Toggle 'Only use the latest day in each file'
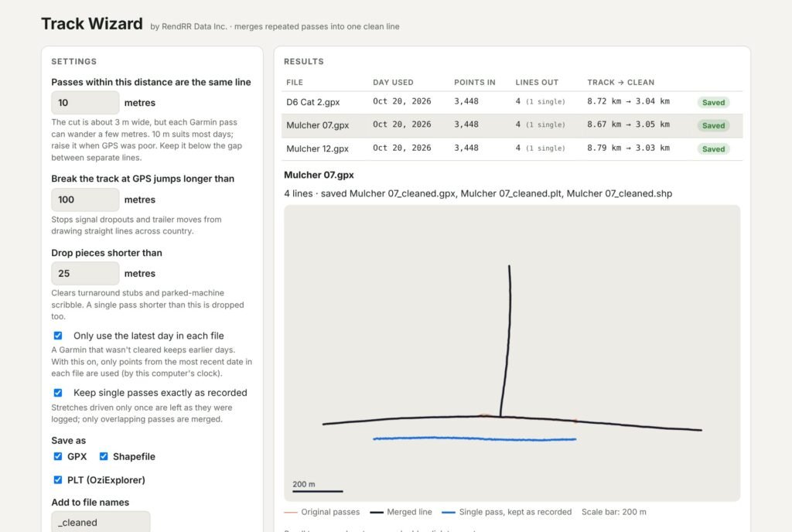This screenshot has width=792, height=532. (x=58, y=336)
